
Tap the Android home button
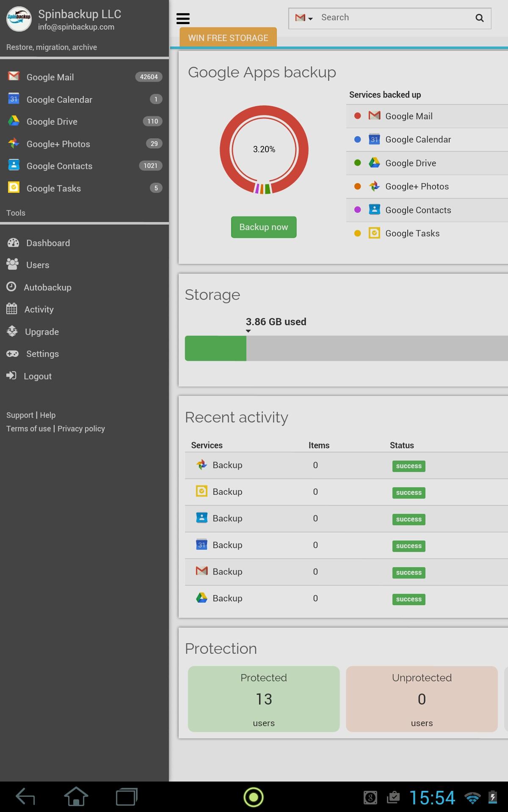tap(76, 797)
